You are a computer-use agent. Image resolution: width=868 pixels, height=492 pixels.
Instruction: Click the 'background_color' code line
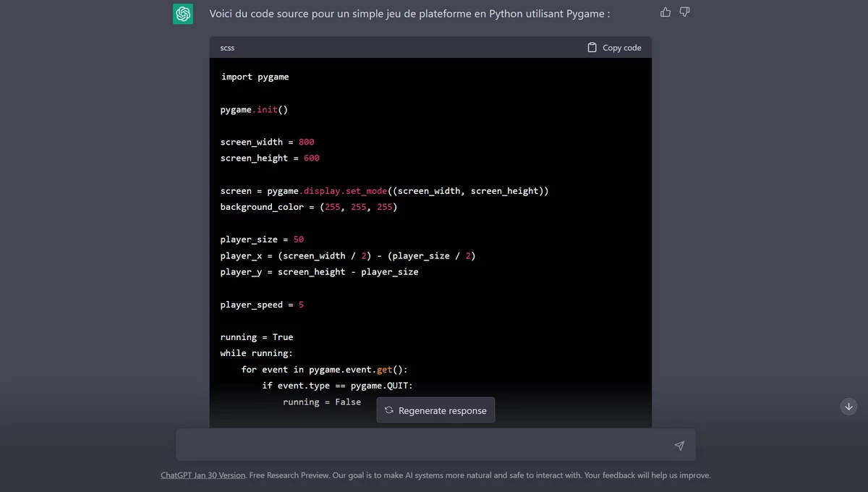(x=309, y=207)
